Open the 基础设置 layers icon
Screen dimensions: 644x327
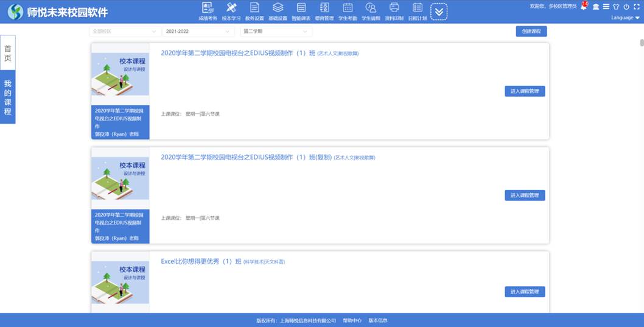click(x=278, y=11)
